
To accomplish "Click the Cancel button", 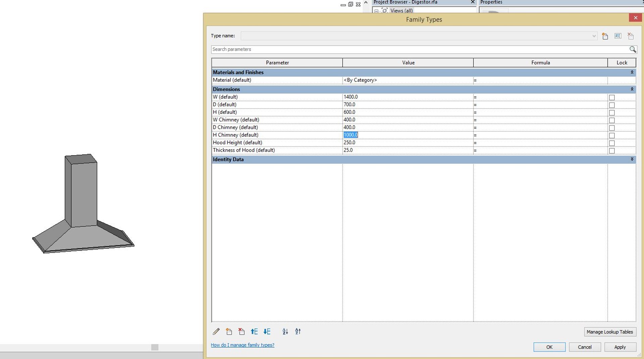I will tap(585, 347).
